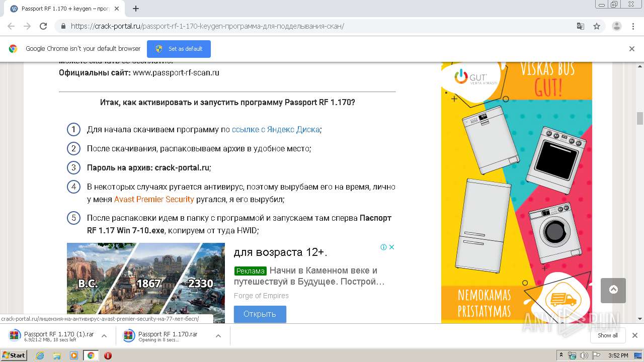Click the volume speaker tray icon
644x362 pixels.
tap(584, 355)
